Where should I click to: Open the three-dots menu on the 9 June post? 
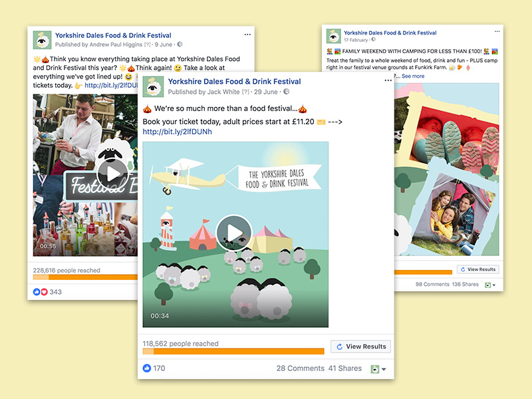point(247,35)
